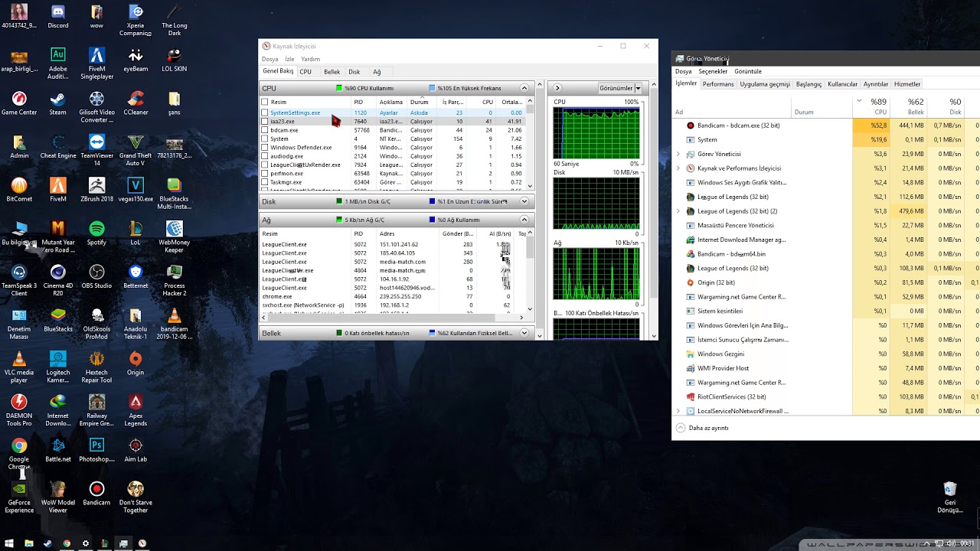Collapse the Ağ section chevron
The width and height of the screenshot is (980, 551).
pos(524,220)
